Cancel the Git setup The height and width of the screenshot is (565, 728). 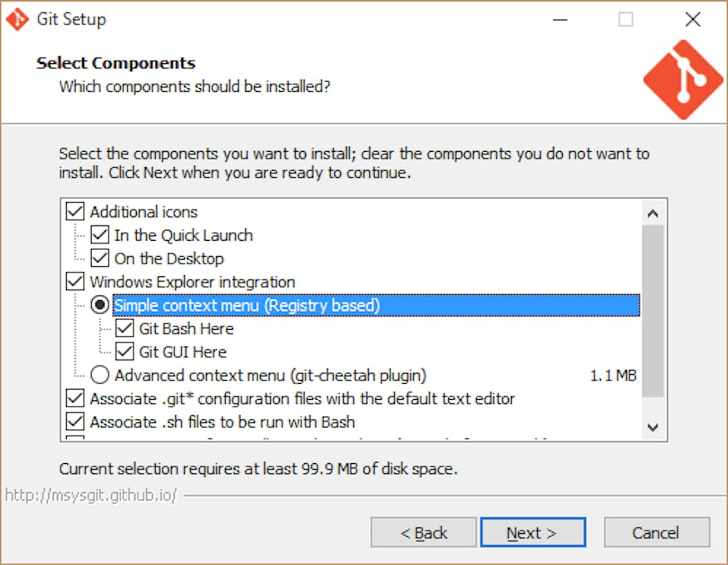tap(657, 533)
